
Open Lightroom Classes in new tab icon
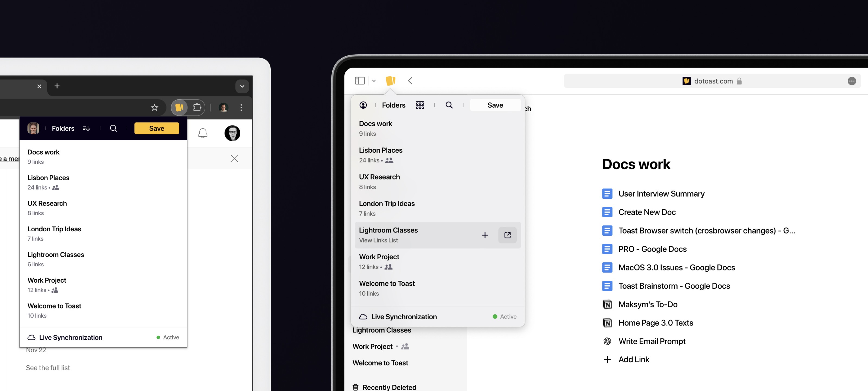507,235
